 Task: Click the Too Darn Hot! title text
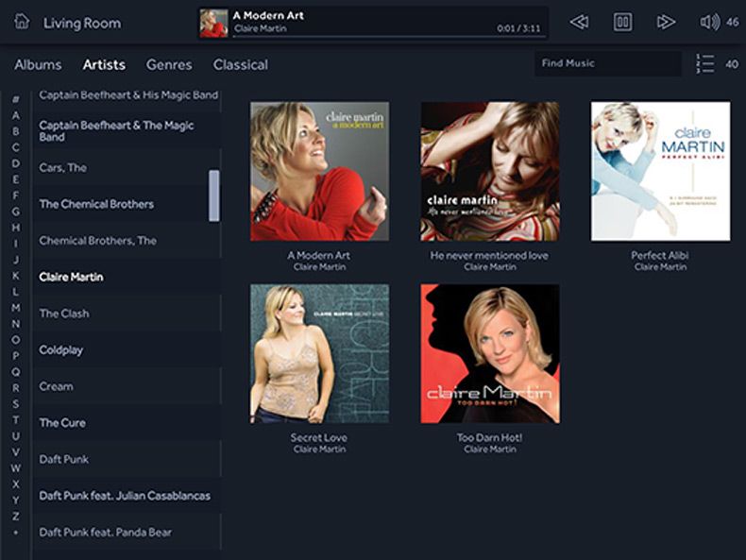pyautogui.click(x=489, y=438)
